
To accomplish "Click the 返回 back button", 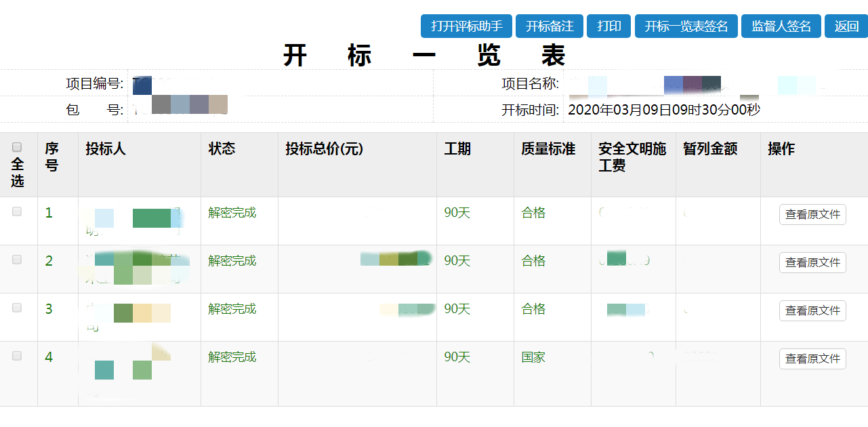I will (846, 26).
